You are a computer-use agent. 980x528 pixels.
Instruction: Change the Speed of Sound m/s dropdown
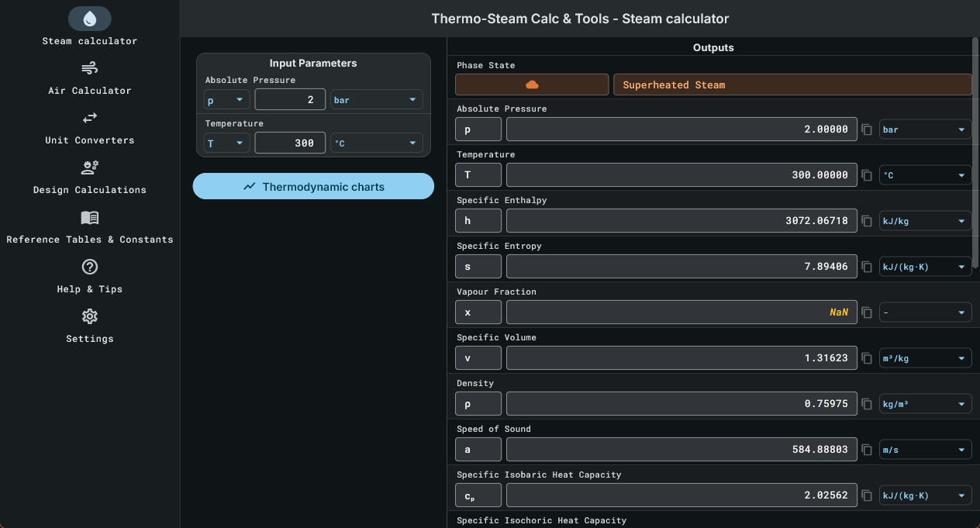click(x=925, y=450)
